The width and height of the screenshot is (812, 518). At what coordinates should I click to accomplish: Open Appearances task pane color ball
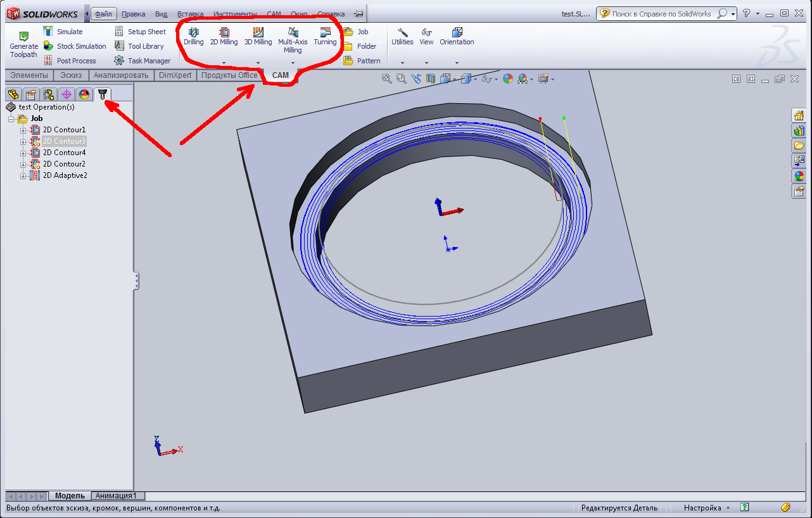(x=799, y=176)
